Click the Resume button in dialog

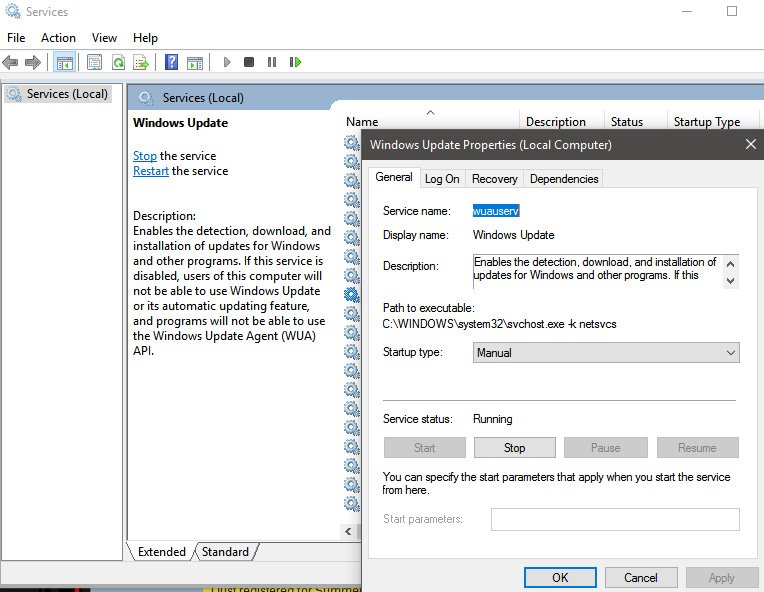tap(697, 448)
